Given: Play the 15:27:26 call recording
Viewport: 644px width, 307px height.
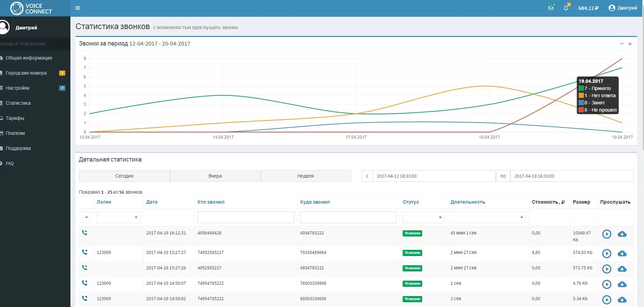Looking at the screenshot, I should point(607,269).
